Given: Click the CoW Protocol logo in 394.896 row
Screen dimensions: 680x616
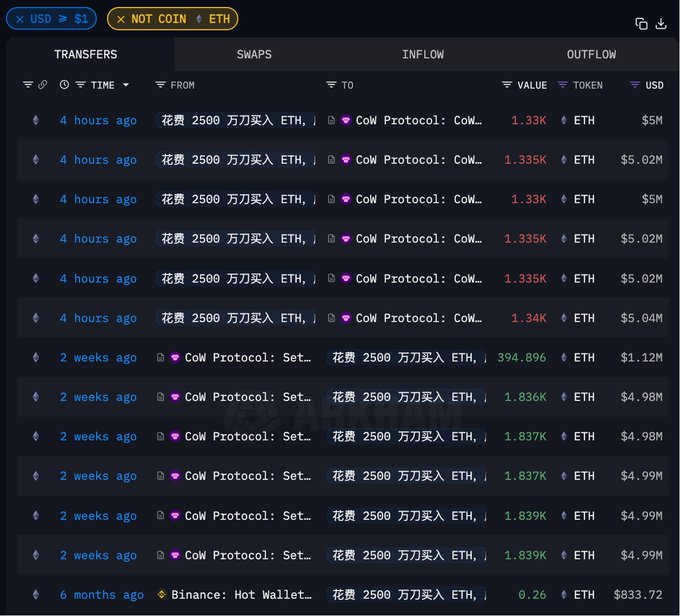Looking at the screenshot, I should 175,357.
